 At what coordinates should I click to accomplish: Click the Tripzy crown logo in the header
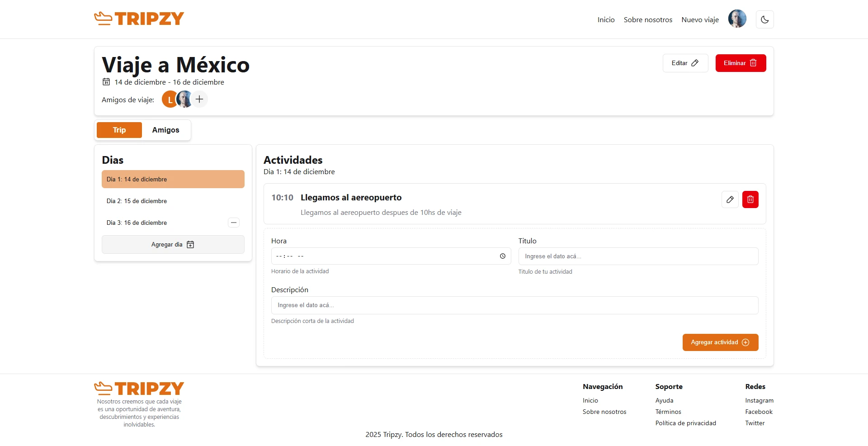click(x=104, y=18)
